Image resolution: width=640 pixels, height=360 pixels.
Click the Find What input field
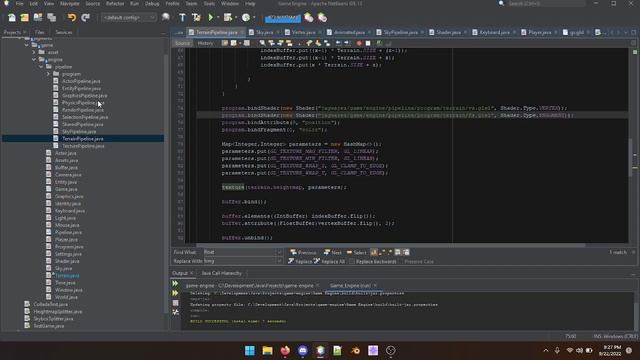click(242, 252)
